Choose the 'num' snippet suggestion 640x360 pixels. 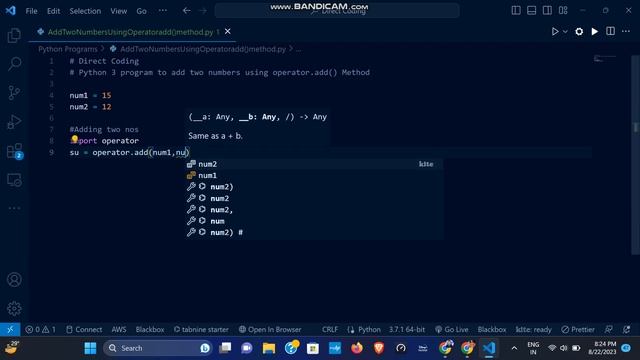[x=314, y=221]
